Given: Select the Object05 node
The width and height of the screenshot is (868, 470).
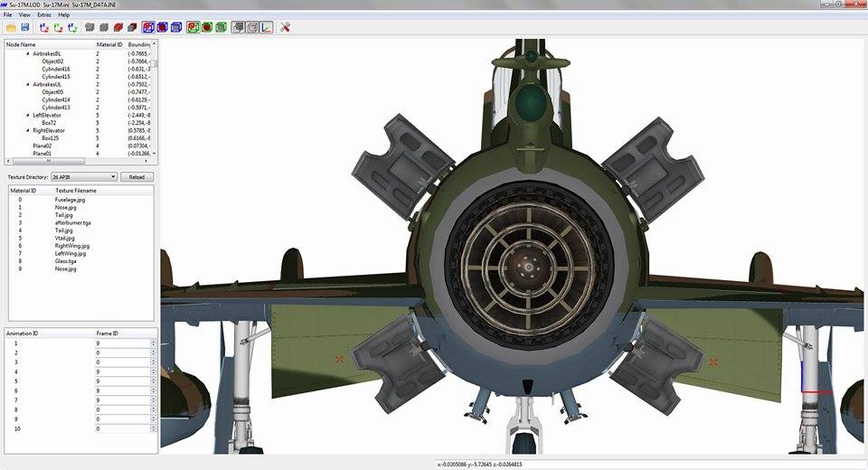Looking at the screenshot, I should click(52, 92).
